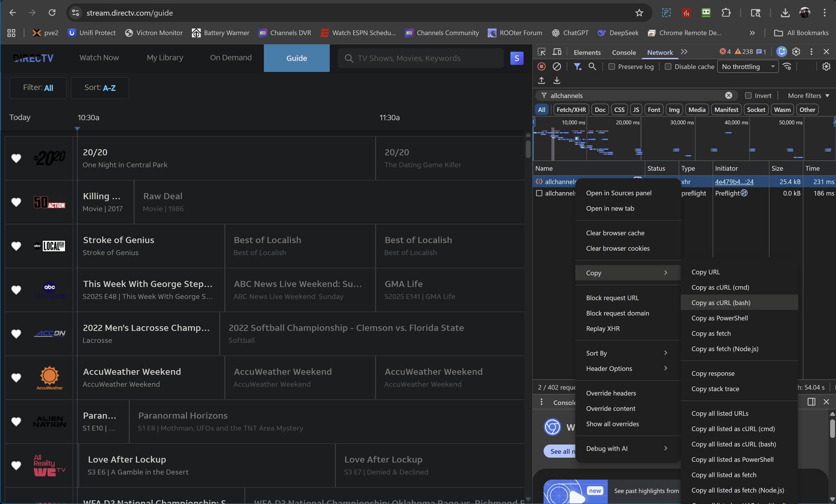Click the clear network log icon

point(556,67)
